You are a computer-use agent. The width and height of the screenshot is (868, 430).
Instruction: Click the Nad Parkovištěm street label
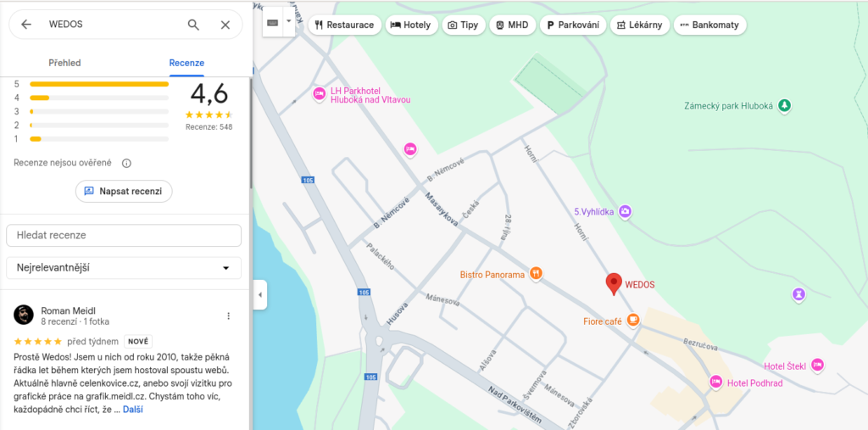click(515, 406)
